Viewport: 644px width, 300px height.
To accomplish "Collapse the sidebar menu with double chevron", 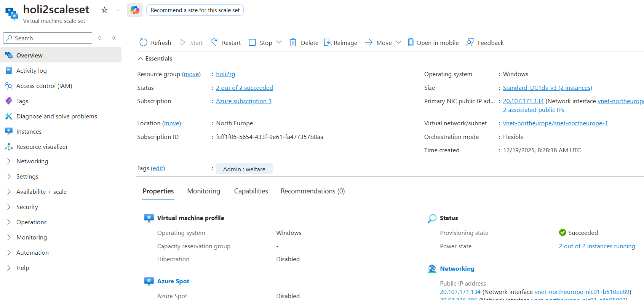I will 114,38.
